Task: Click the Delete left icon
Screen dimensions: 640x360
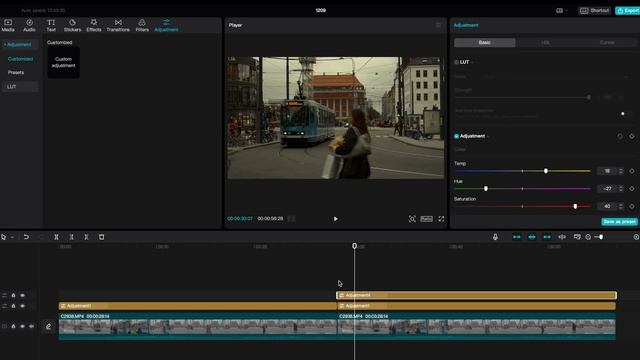Action: point(71,237)
